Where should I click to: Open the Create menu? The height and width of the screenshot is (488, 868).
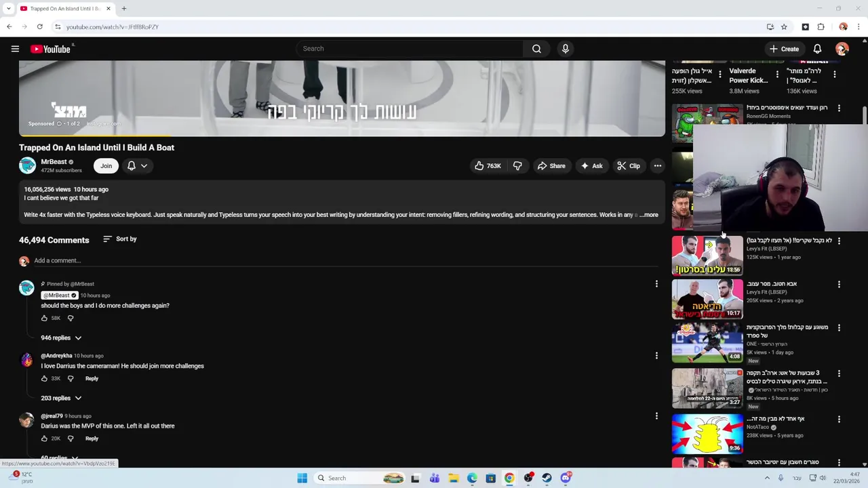click(784, 49)
